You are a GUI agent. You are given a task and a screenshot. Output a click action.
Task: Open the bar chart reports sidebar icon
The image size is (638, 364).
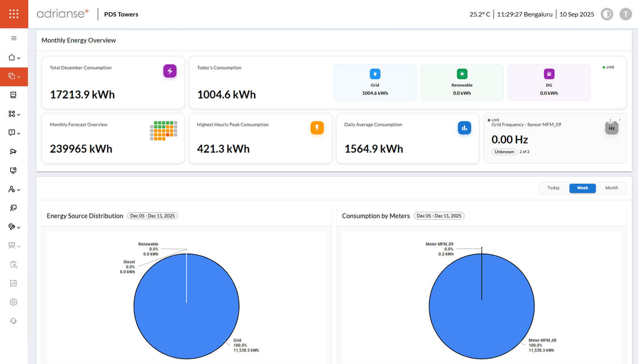[x=13, y=283]
